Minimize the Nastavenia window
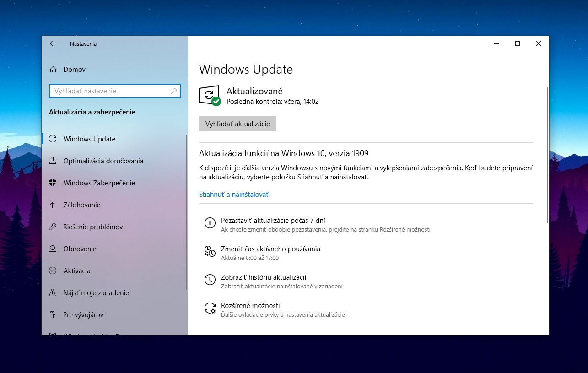This screenshot has height=373, width=588. pyautogui.click(x=496, y=43)
